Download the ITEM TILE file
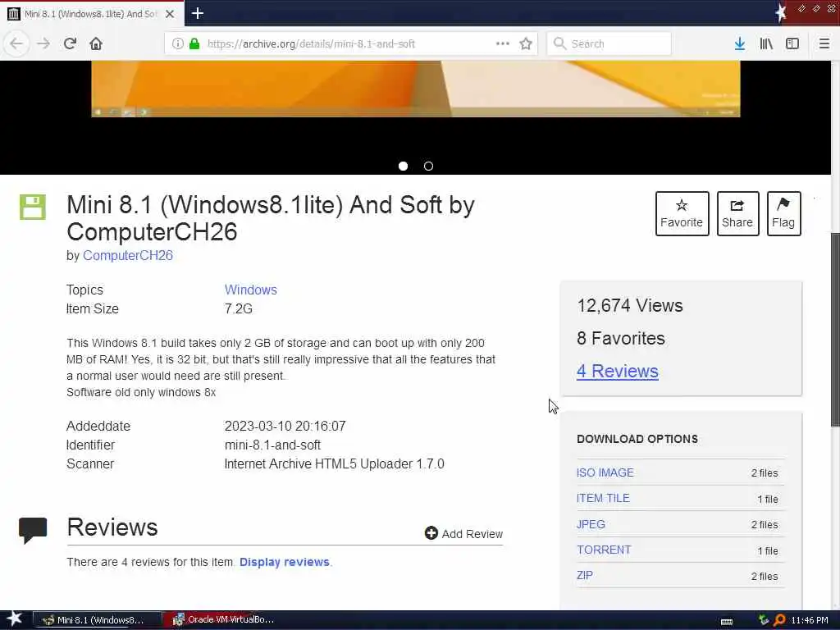The width and height of the screenshot is (840, 630). [603, 498]
